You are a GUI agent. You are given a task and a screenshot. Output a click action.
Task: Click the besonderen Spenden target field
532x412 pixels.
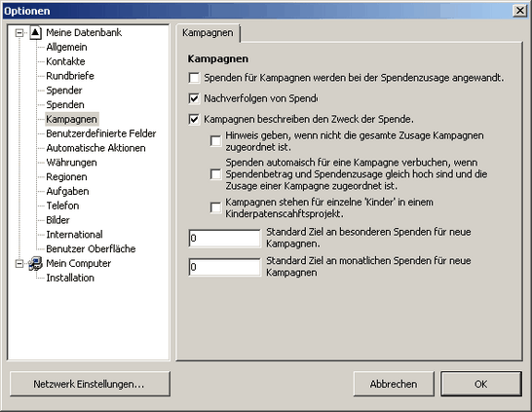coord(225,239)
